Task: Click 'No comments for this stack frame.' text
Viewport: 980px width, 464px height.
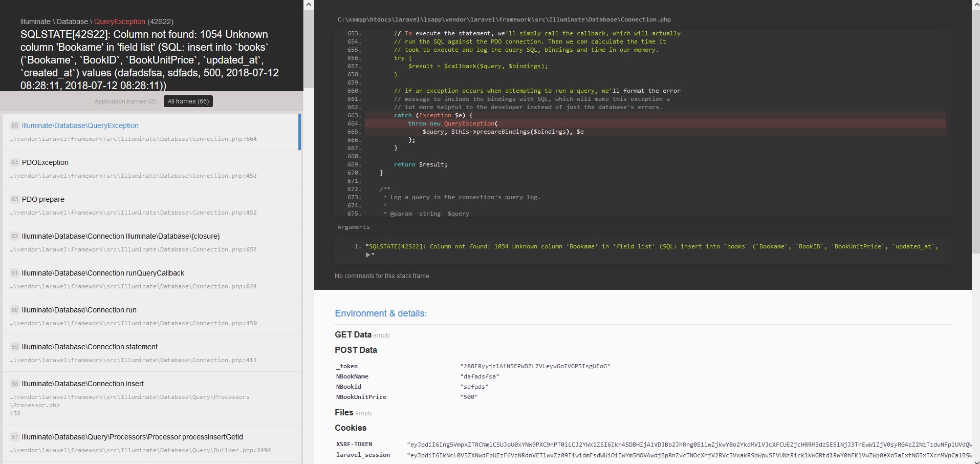Action: (383, 276)
